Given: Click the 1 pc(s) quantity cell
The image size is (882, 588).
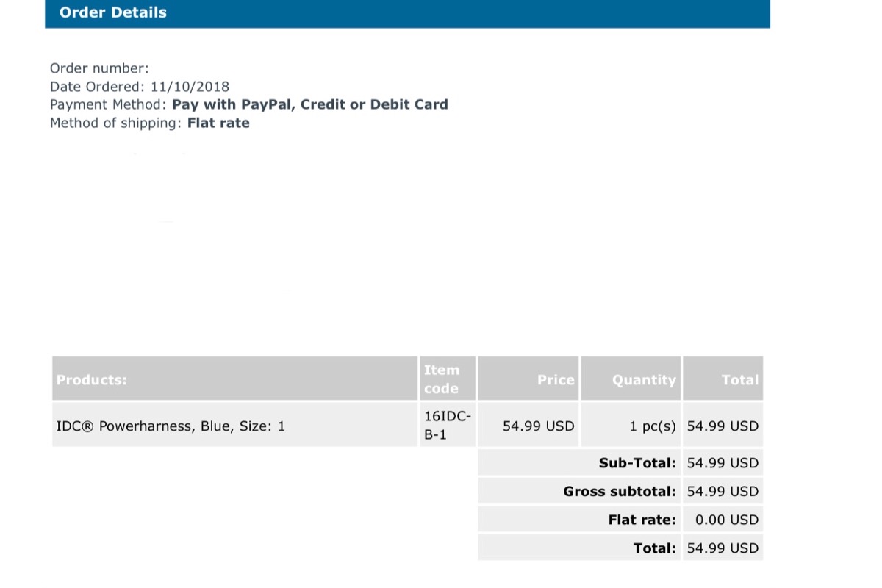Looking at the screenshot, I should pos(652,426).
